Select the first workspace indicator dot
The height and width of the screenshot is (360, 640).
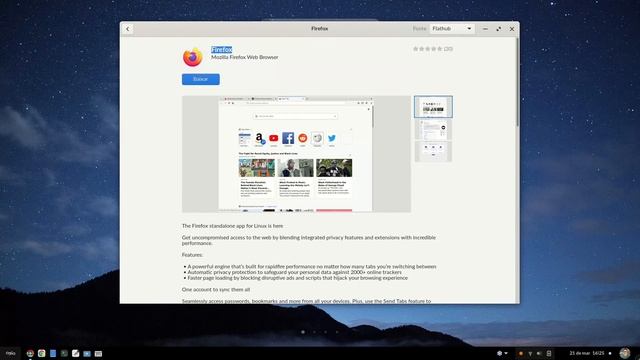tap(303, 332)
